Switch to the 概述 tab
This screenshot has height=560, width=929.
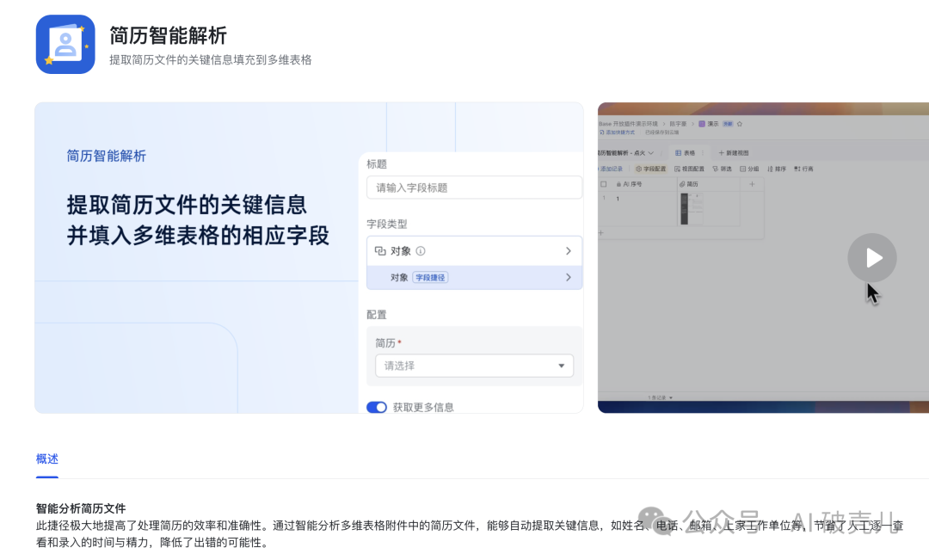pyautogui.click(x=47, y=459)
